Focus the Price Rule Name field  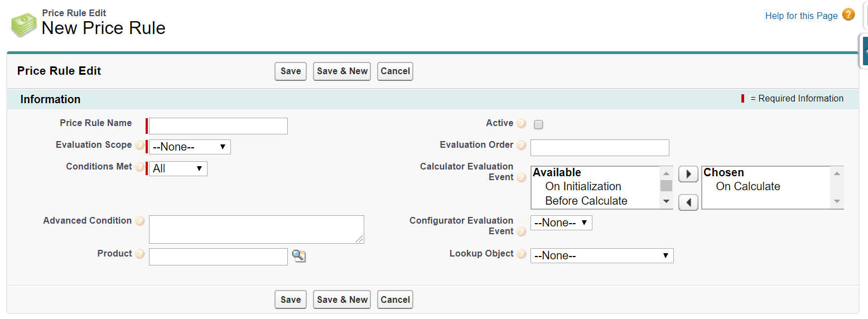coord(218,126)
